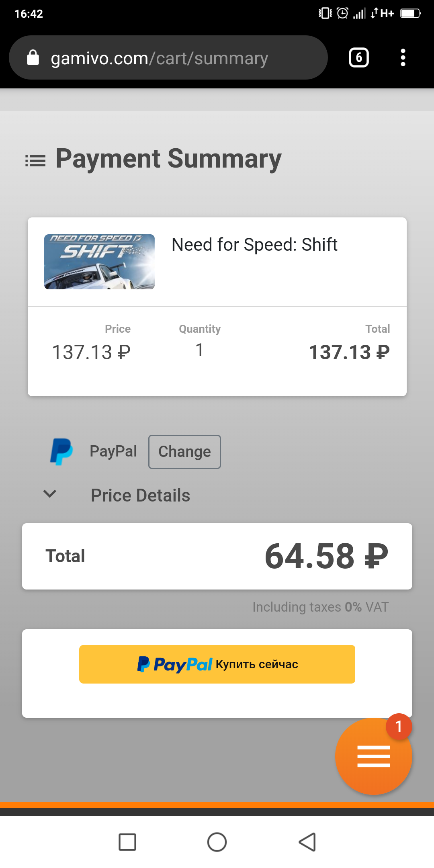Viewport: 434px width, 868px height.
Task: Buy now with yellow PayPal button
Action: coord(217,664)
